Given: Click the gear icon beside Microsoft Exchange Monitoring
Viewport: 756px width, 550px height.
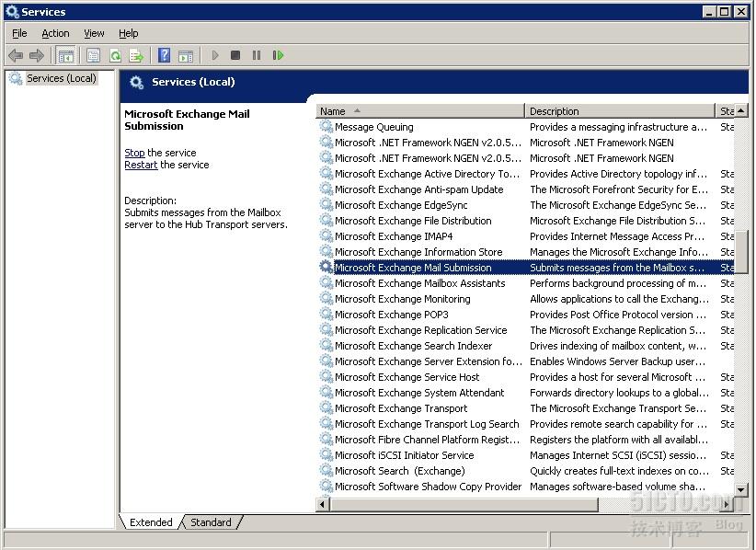Looking at the screenshot, I should click(x=326, y=299).
